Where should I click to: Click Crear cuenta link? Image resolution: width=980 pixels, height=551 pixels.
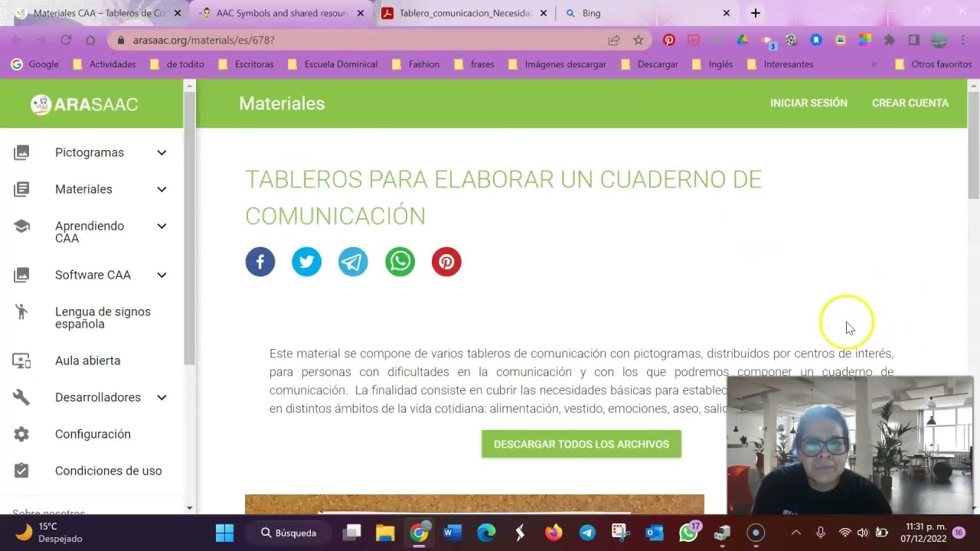tap(910, 103)
